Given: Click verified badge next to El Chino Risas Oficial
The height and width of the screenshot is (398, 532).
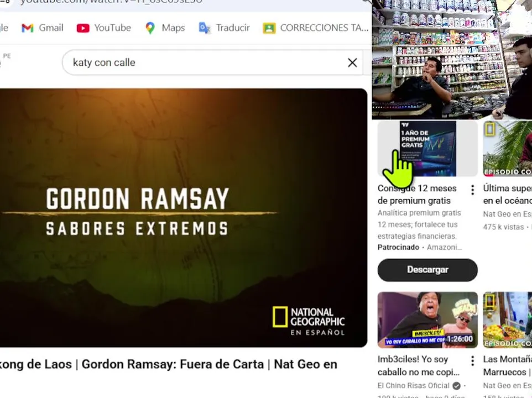Looking at the screenshot, I should (457, 386).
